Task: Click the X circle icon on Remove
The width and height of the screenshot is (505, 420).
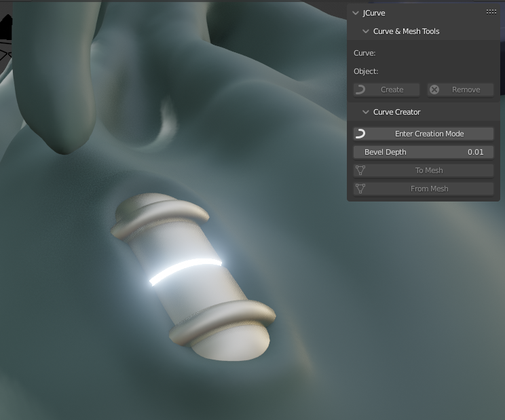Action: 434,90
